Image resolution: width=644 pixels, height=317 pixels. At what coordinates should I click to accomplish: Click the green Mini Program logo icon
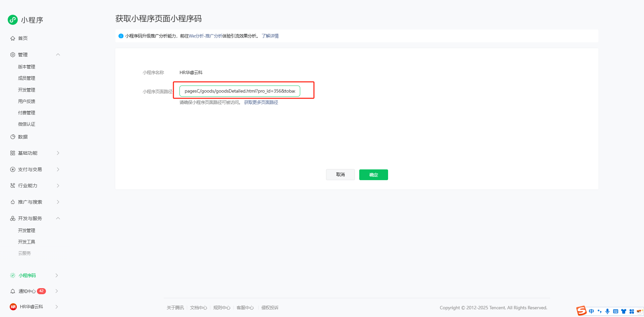(13, 20)
